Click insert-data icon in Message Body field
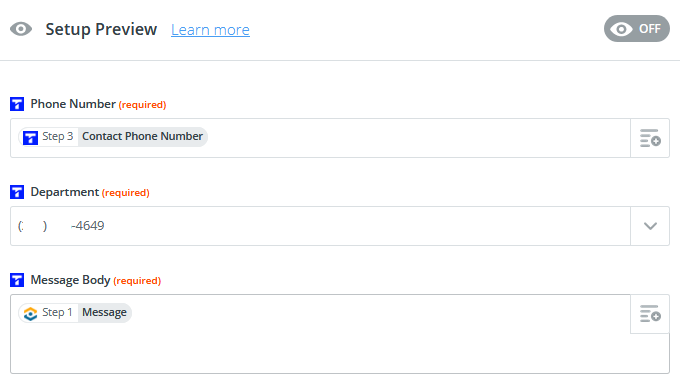This screenshot has width=680, height=381. (650, 314)
